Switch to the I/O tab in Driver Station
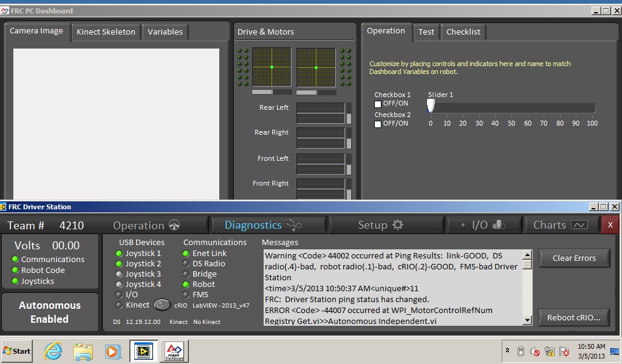 tap(484, 225)
